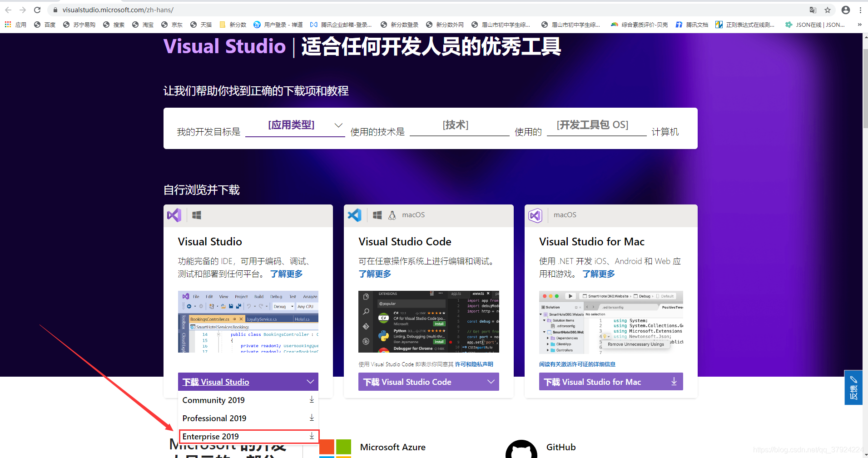
Task: Click the Community 2019 download arrow icon
Action: click(x=312, y=399)
